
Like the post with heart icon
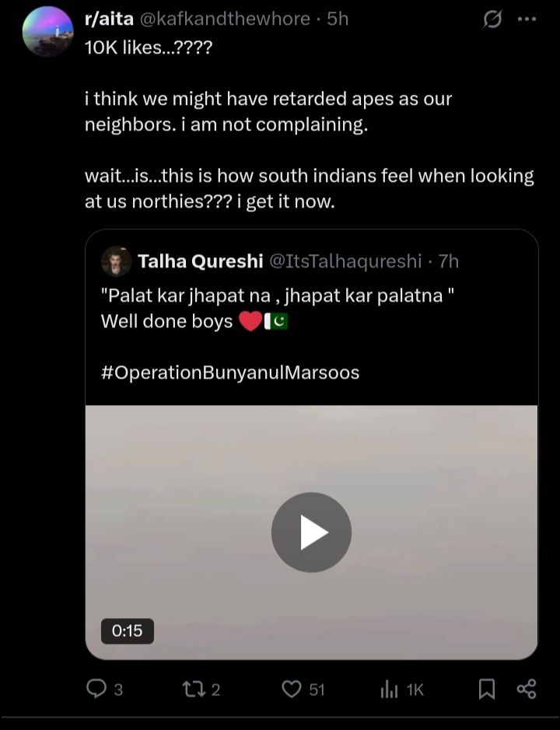coord(292,689)
